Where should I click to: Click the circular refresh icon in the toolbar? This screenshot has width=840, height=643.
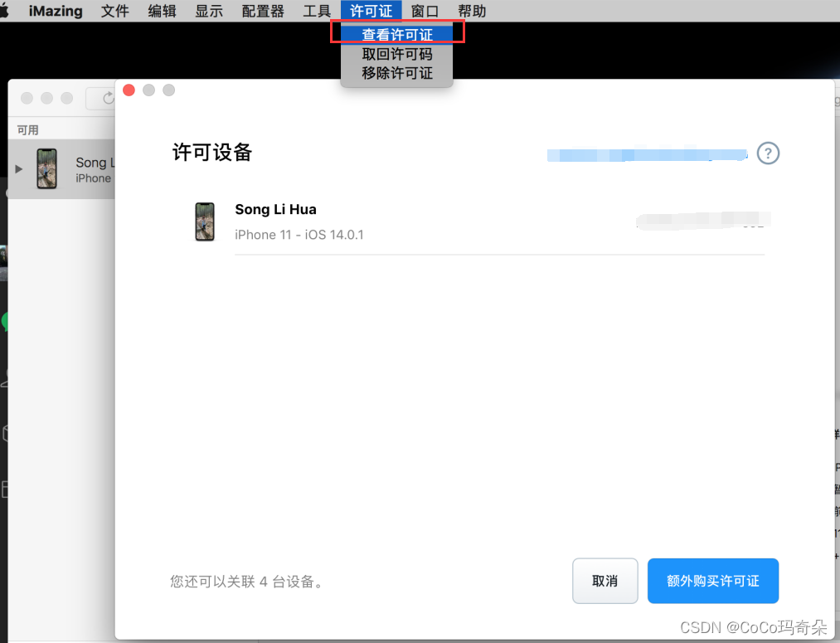click(107, 98)
